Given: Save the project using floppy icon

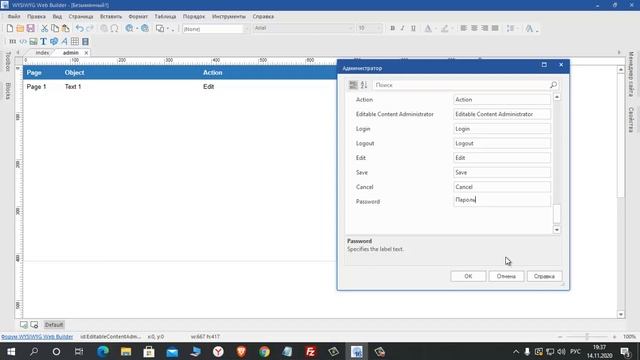Looking at the screenshot, I should coord(30,28).
